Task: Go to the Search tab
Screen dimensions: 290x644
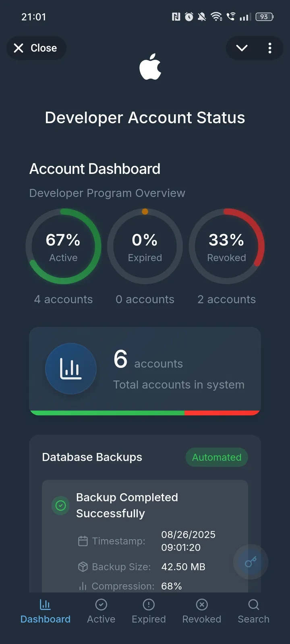Action: pos(253,611)
